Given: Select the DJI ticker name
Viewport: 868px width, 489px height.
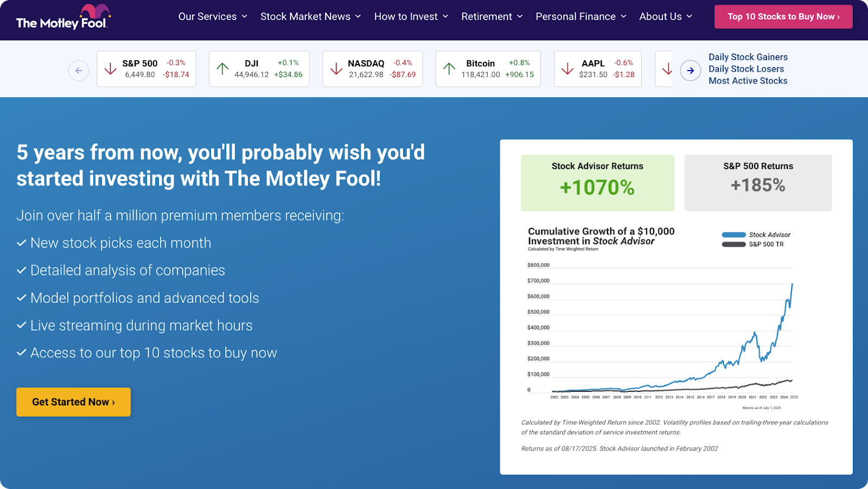Looking at the screenshot, I should pyautogui.click(x=252, y=63).
